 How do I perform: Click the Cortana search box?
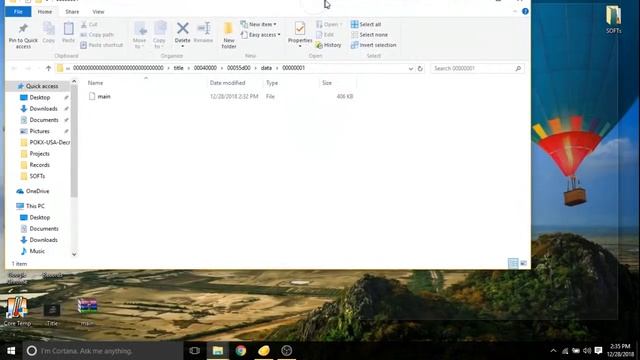102,351
